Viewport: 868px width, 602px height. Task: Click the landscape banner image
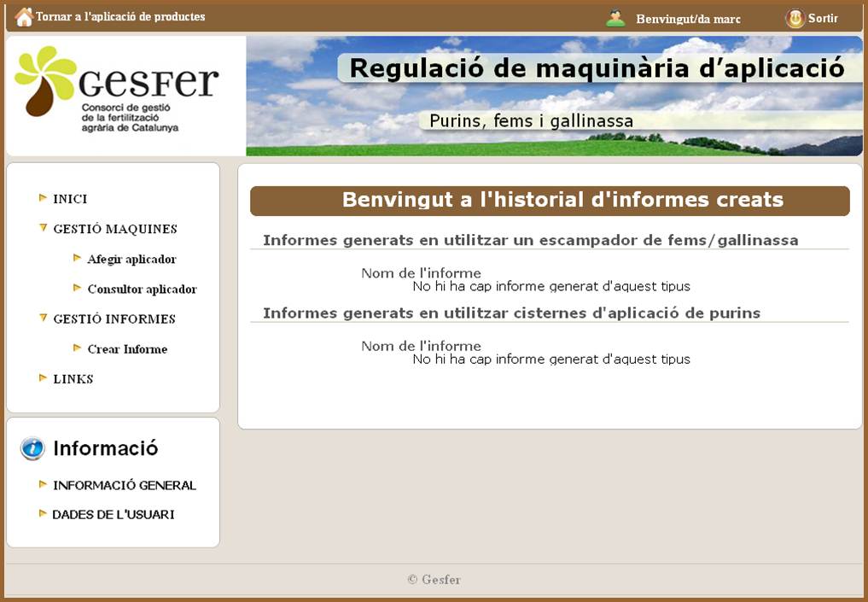click(x=554, y=96)
